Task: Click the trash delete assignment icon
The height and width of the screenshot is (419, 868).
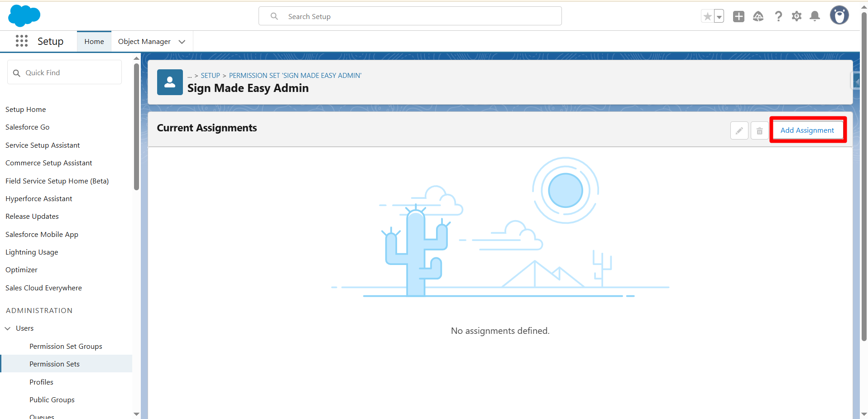Action: pyautogui.click(x=759, y=130)
